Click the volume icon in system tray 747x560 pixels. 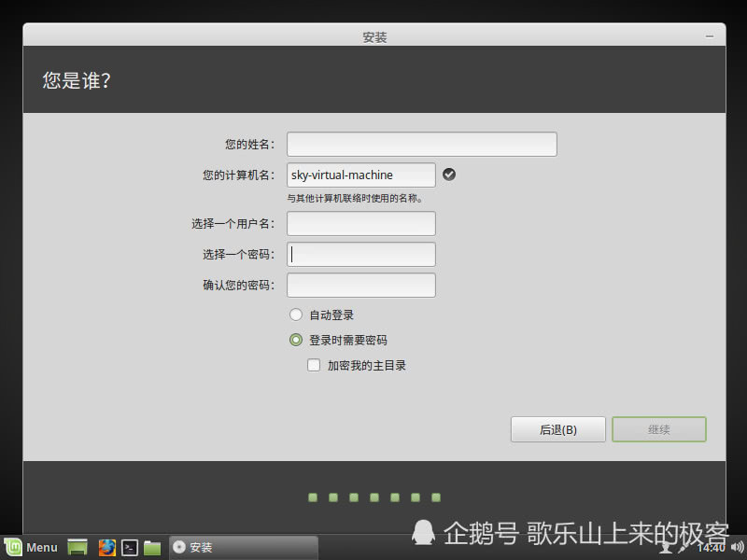tap(737, 547)
